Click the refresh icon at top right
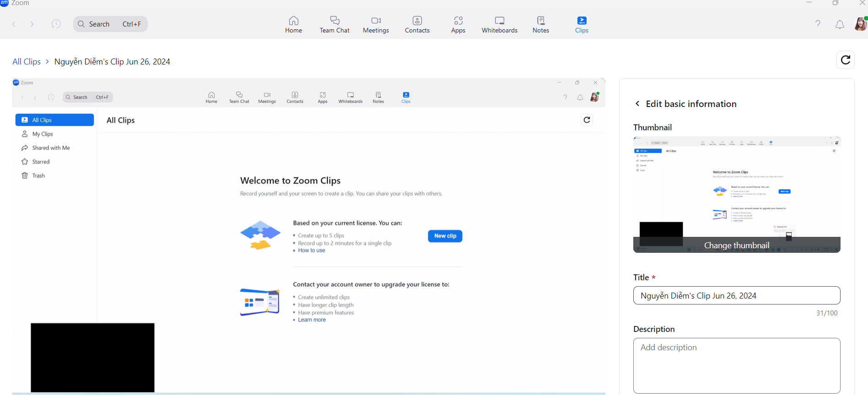This screenshot has height=395, width=868. coord(845,60)
